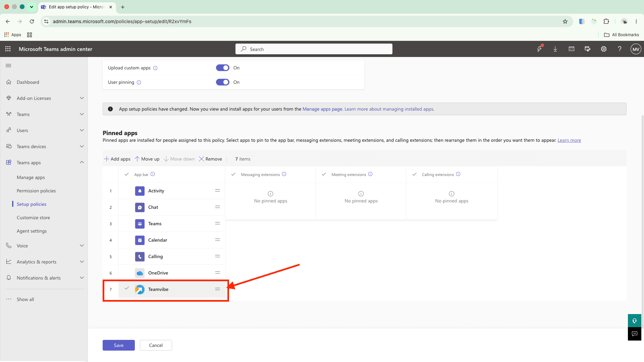
Task: Click the OneDrive app icon in list
Action: [x=140, y=273]
